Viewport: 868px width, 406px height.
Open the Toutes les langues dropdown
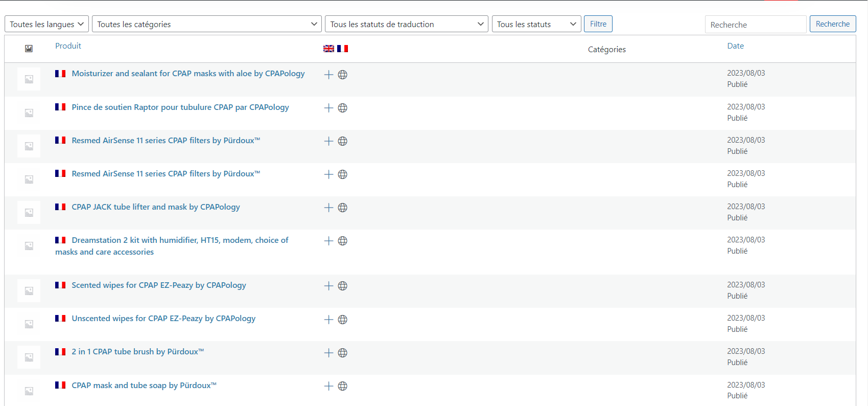pyautogui.click(x=47, y=24)
